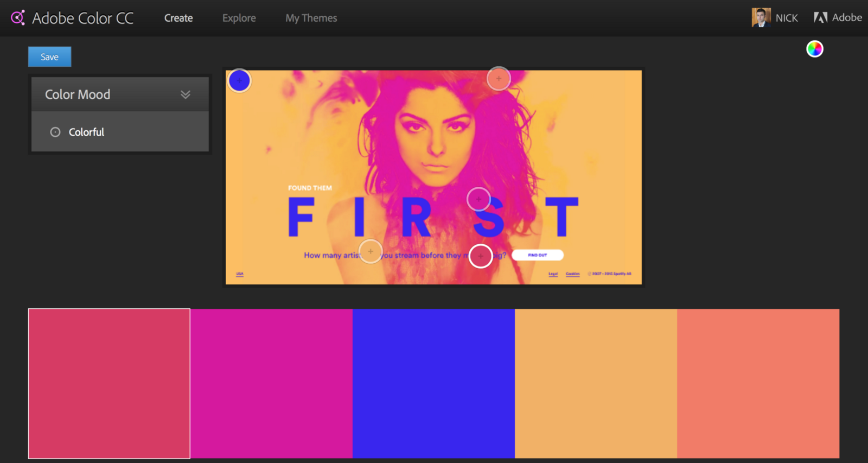Select the crimson color swatch
The image size is (868, 463).
[x=109, y=383]
